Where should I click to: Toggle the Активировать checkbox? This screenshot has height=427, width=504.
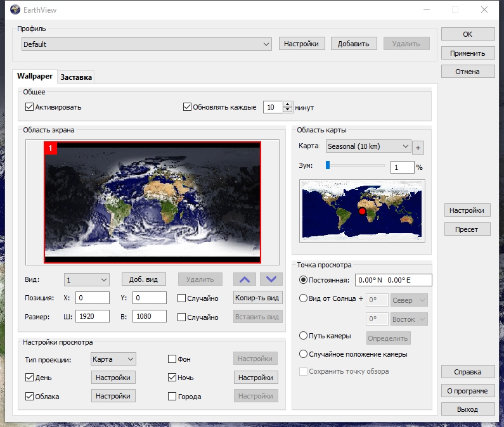pos(29,107)
